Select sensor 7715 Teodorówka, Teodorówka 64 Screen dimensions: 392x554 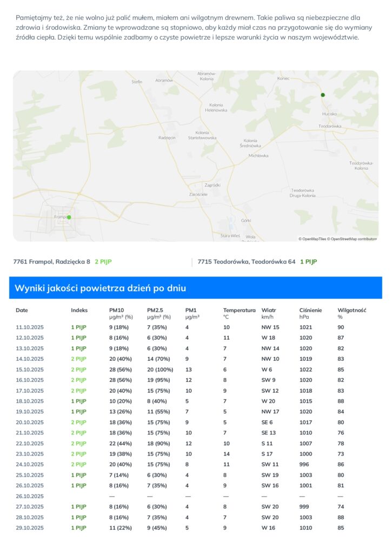click(247, 262)
